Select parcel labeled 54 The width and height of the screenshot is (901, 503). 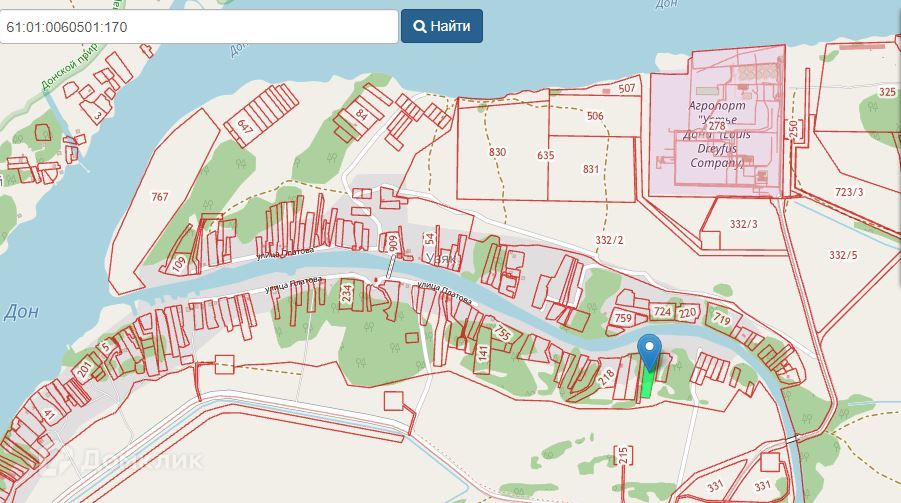click(x=429, y=239)
